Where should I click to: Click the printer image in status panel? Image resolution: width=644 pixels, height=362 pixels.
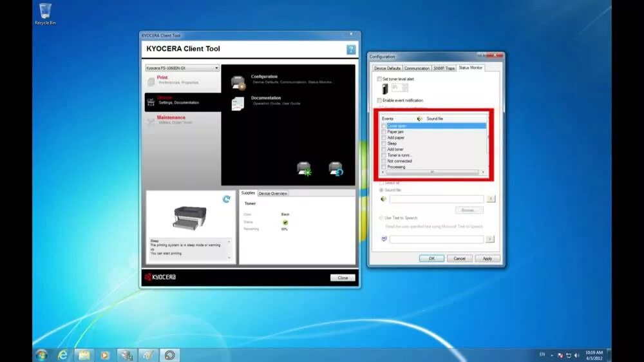[x=190, y=217]
